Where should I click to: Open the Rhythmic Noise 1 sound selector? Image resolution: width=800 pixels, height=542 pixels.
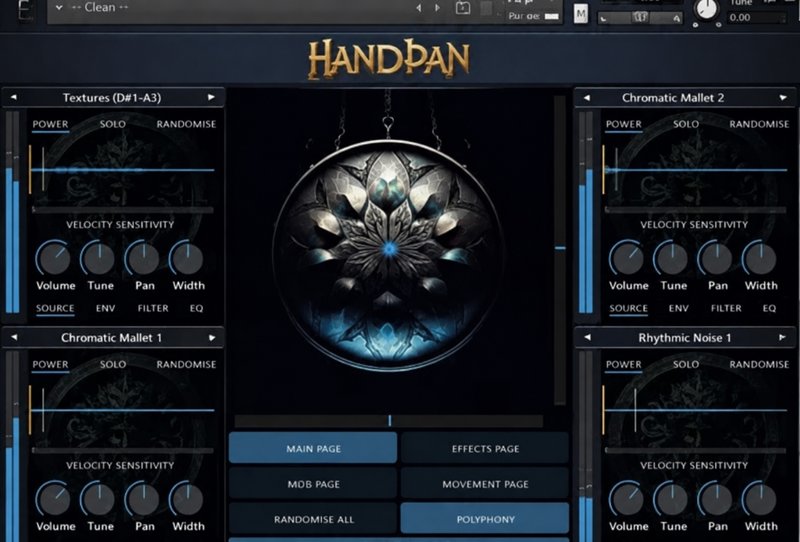(x=685, y=338)
